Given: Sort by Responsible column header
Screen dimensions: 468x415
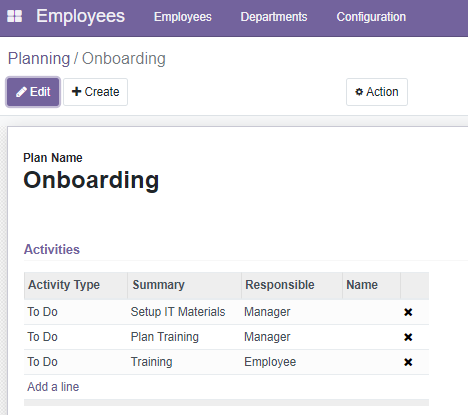Looking at the screenshot, I should point(292,285).
